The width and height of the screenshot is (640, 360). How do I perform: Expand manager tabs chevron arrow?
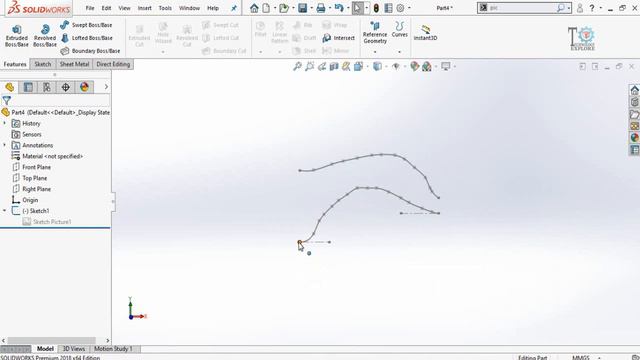[106, 87]
